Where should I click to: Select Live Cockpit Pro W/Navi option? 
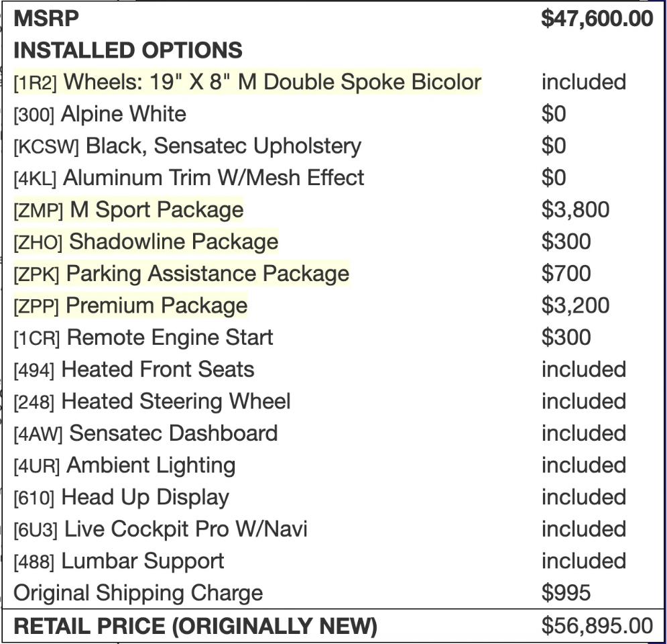tap(160, 529)
